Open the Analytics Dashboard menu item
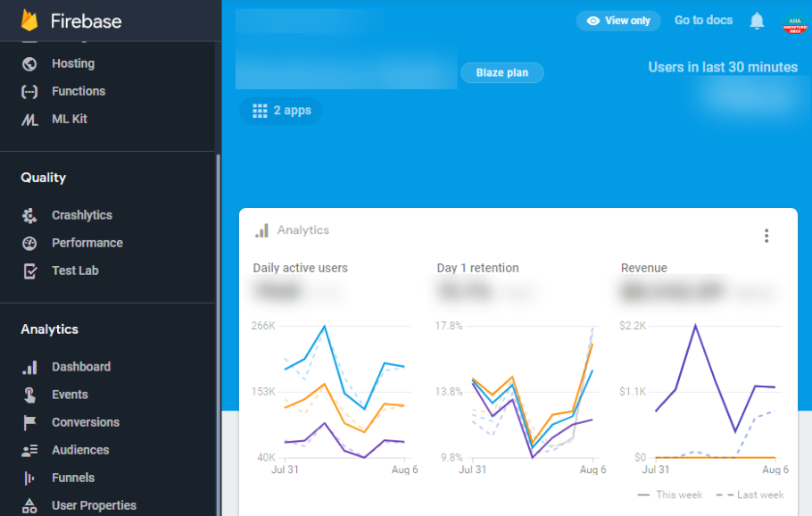The image size is (812, 516). pyautogui.click(x=80, y=367)
